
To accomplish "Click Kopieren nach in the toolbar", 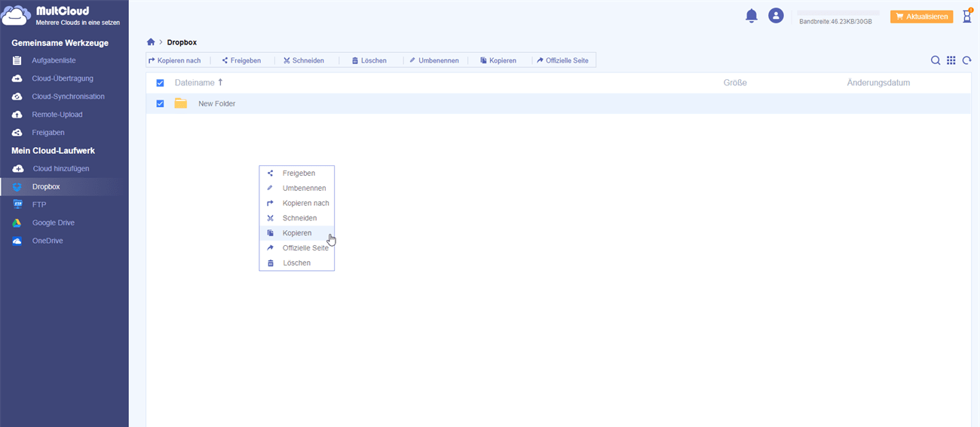I will (x=175, y=60).
